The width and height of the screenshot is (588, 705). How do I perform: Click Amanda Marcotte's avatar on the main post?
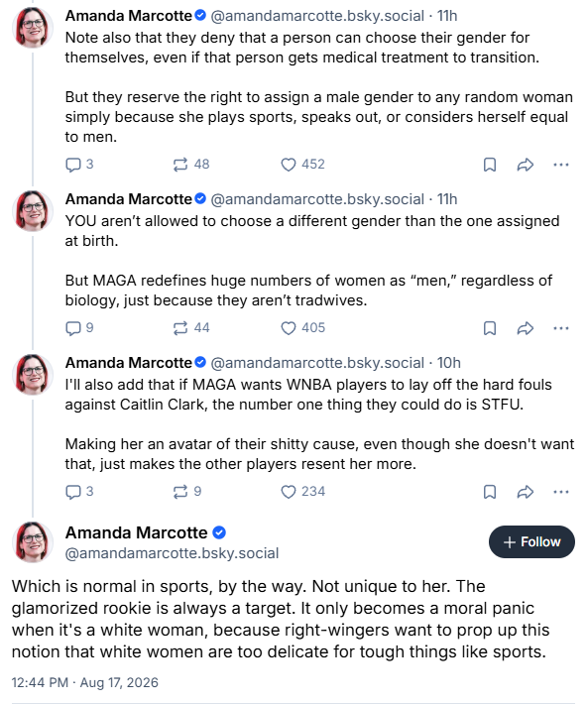33,542
